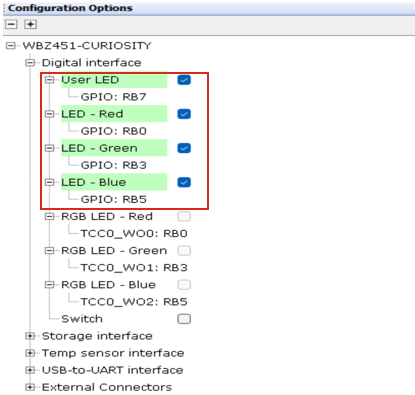The image size is (415, 395).
Task: Click the expand-all plus icon in toolbar
Action: tap(30, 24)
